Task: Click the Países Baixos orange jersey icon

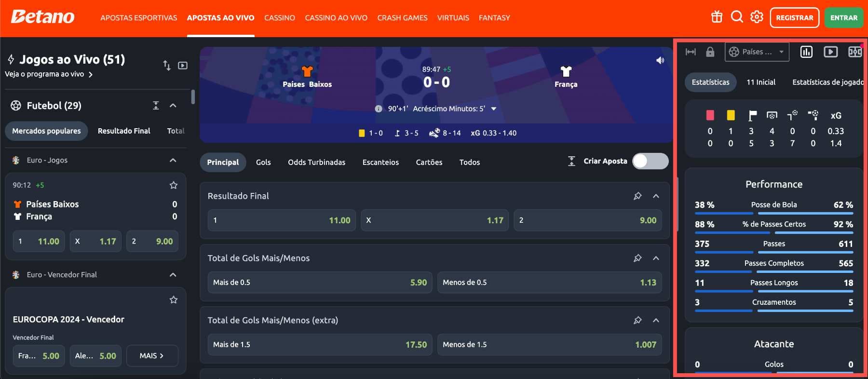Action: click(x=307, y=71)
